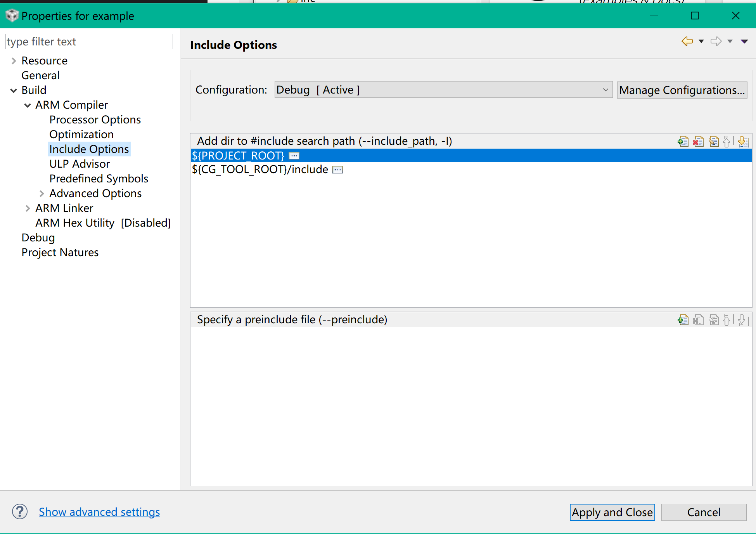
Task: Open the help question mark icon
Action: click(x=20, y=512)
